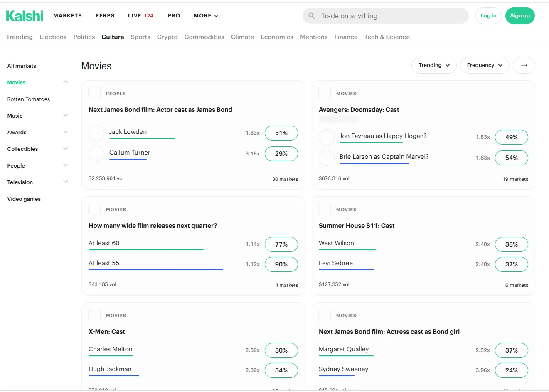Click into the 'Trade on anything' search field
The height and width of the screenshot is (392, 549).
click(386, 16)
